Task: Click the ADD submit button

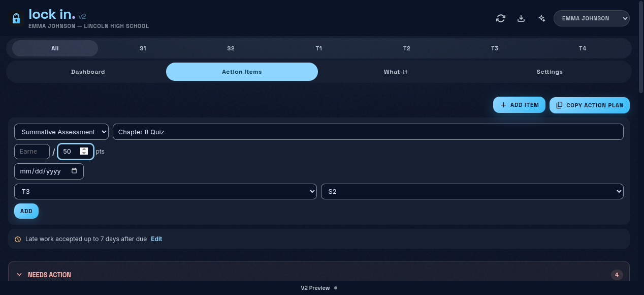Action: coord(26,211)
